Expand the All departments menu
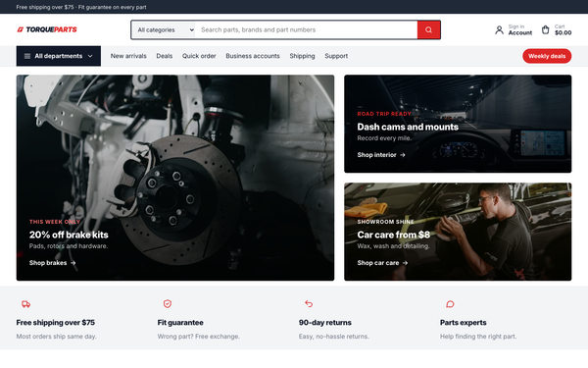The width and height of the screenshot is (588, 368). coord(59,56)
